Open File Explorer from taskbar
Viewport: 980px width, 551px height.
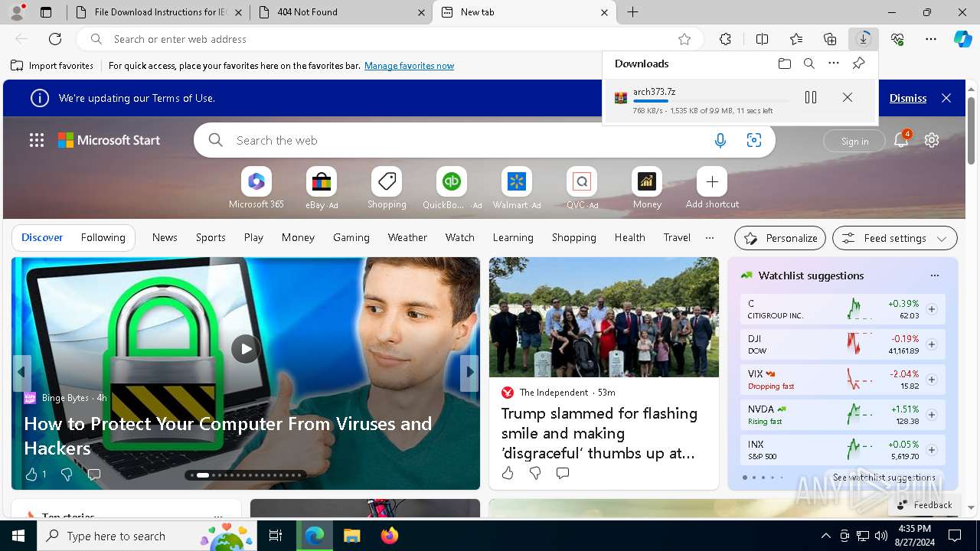coord(351,536)
